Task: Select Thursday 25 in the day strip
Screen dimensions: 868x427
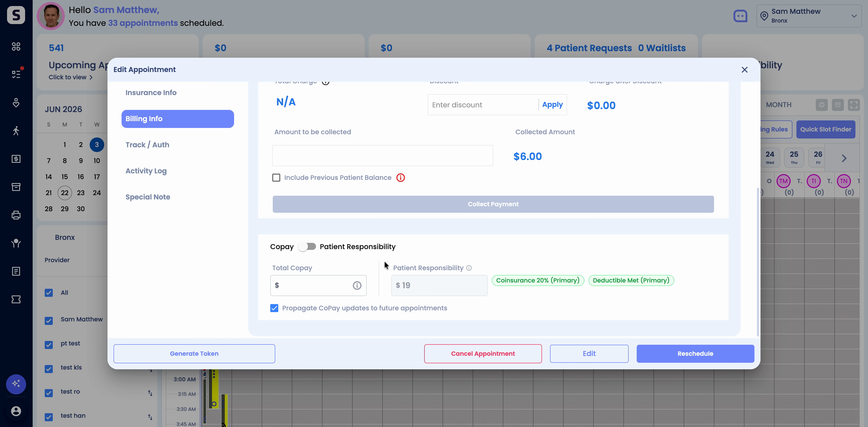Action: pyautogui.click(x=794, y=157)
